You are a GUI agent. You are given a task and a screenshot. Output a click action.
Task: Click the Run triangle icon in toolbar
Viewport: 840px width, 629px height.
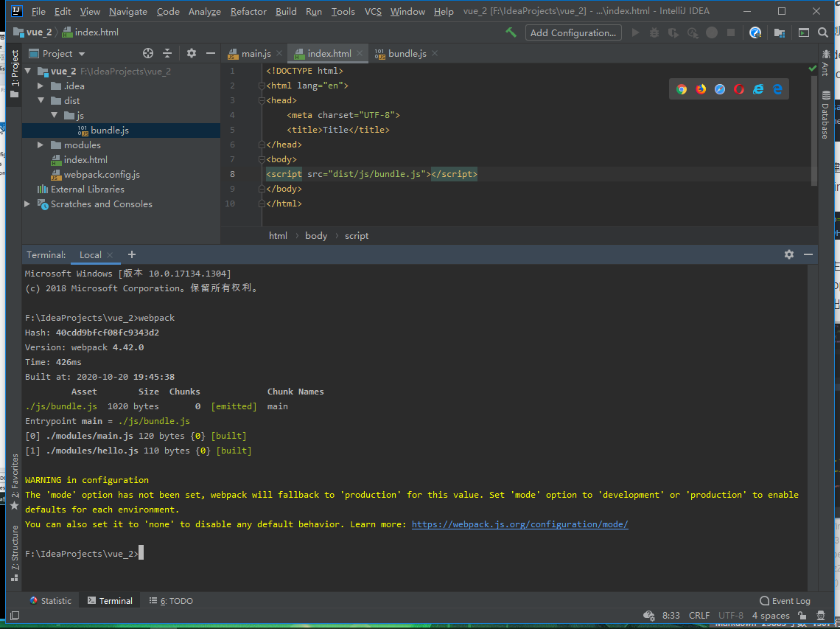coord(635,32)
